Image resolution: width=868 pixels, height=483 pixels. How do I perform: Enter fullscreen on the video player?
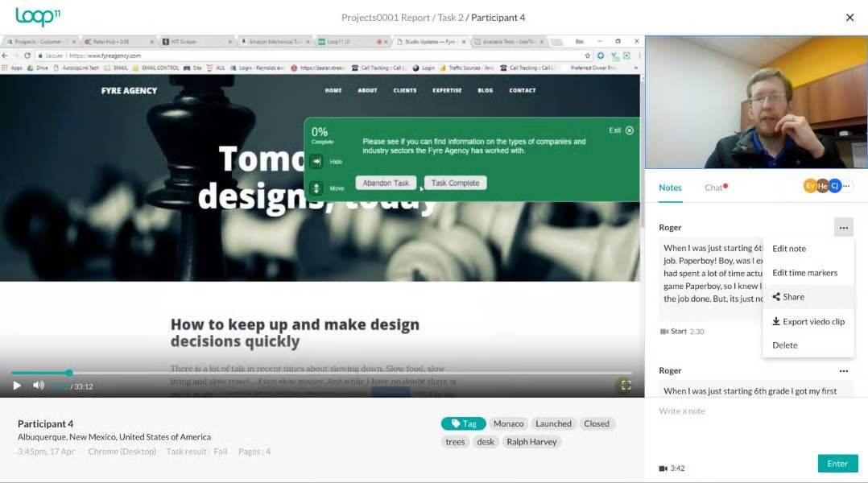click(x=626, y=385)
